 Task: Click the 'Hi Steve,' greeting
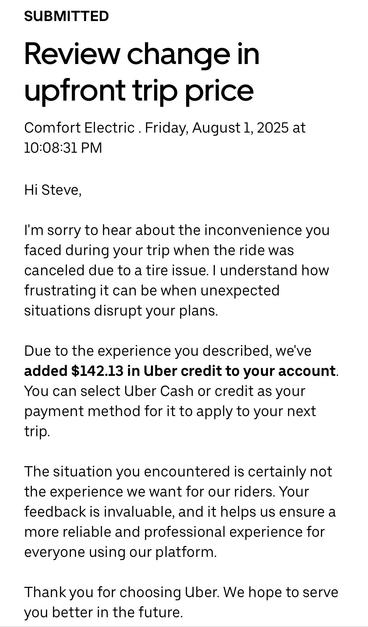click(53, 190)
